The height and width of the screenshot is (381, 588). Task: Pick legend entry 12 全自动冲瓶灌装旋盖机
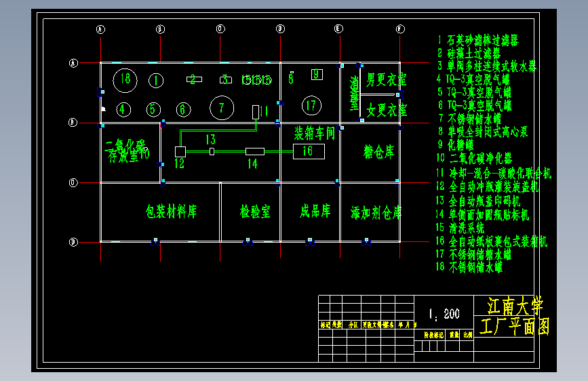click(488, 186)
